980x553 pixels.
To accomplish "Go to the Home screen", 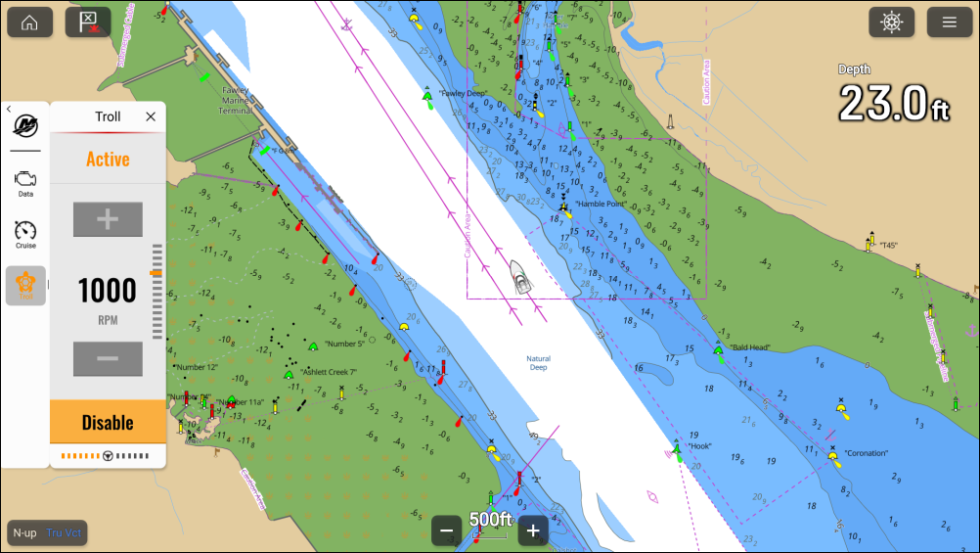I will coord(30,22).
